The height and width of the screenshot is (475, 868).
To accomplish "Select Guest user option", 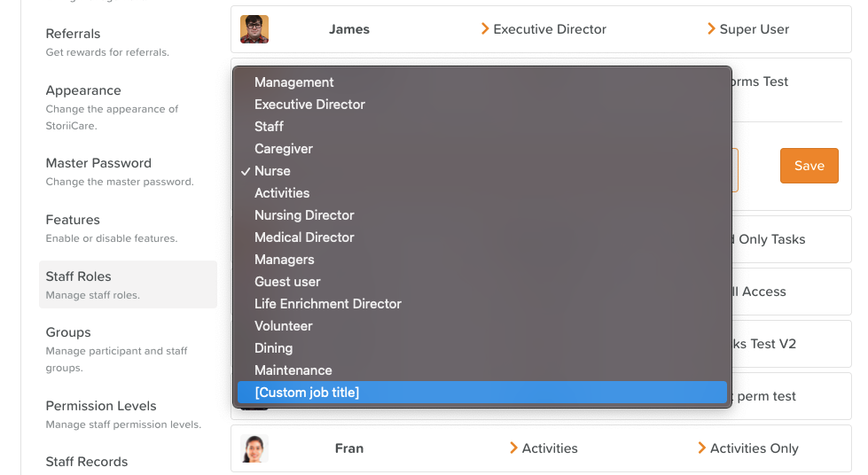I will click(481, 282).
